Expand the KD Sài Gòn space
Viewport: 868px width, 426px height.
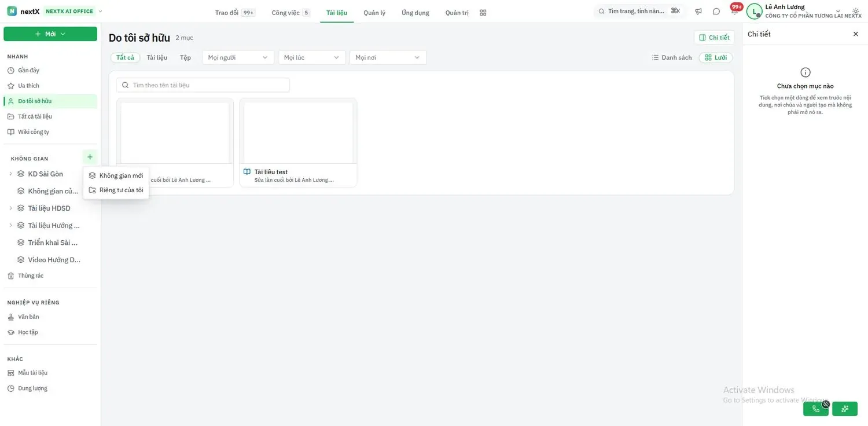(10, 174)
